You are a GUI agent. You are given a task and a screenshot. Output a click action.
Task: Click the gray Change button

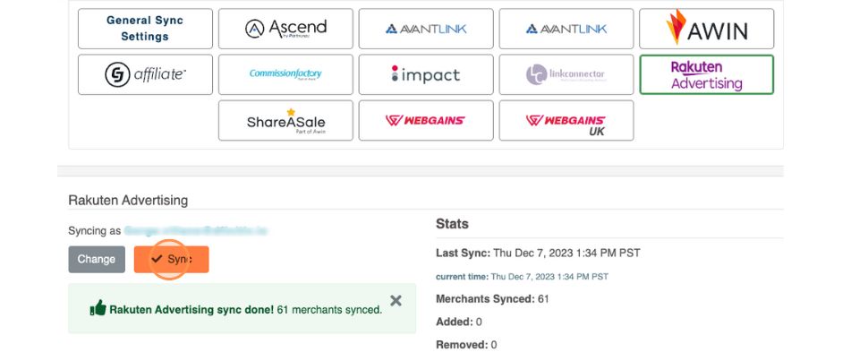click(97, 260)
